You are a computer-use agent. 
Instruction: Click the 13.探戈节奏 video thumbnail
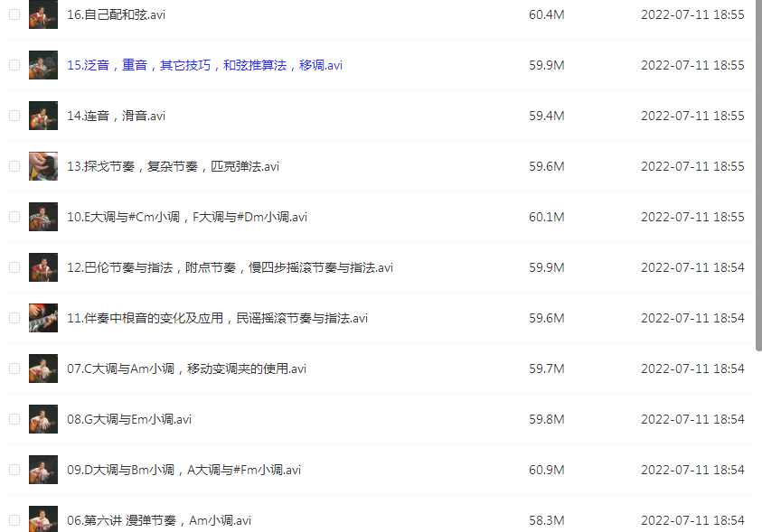(43, 166)
